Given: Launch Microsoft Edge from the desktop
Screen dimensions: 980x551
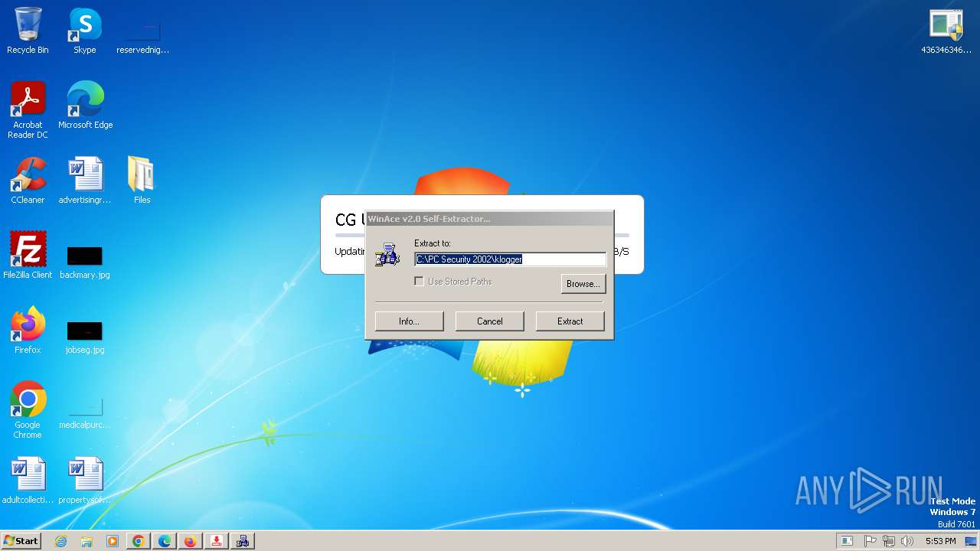Looking at the screenshot, I should pyautogui.click(x=85, y=105).
